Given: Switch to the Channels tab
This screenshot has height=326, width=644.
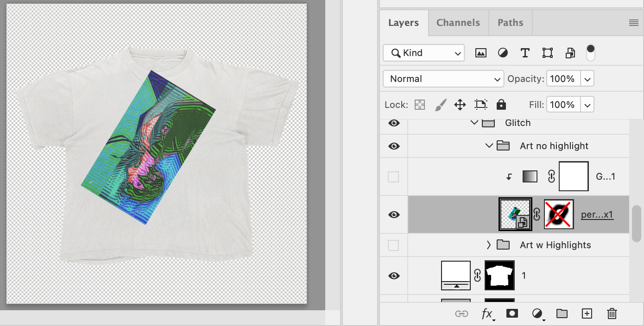Looking at the screenshot, I should point(458,23).
